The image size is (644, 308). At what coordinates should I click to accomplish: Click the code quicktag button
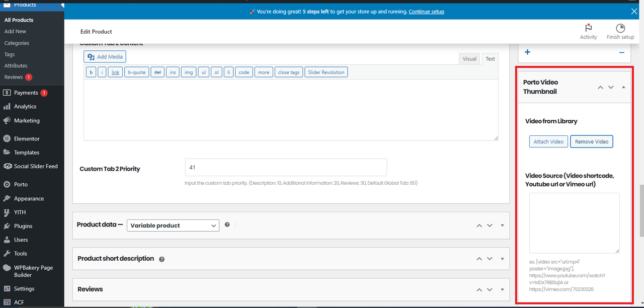[x=244, y=72]
